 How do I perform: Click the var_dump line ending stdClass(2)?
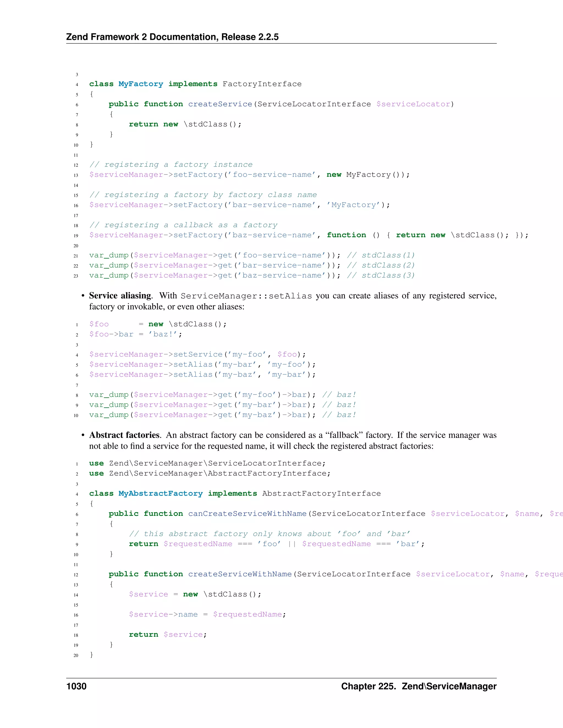[x=252, y=265]
